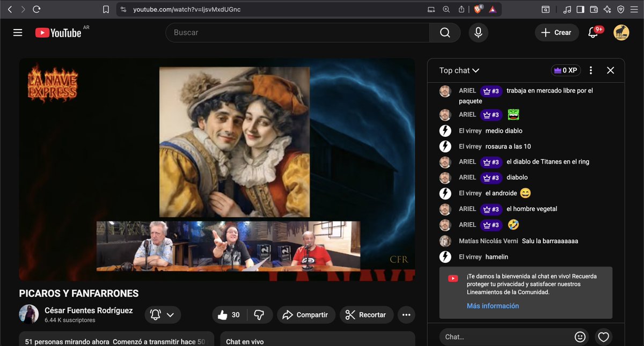Open the Chat en vivo section
Screen dimensions: 644x346
[x=317, y=339]
